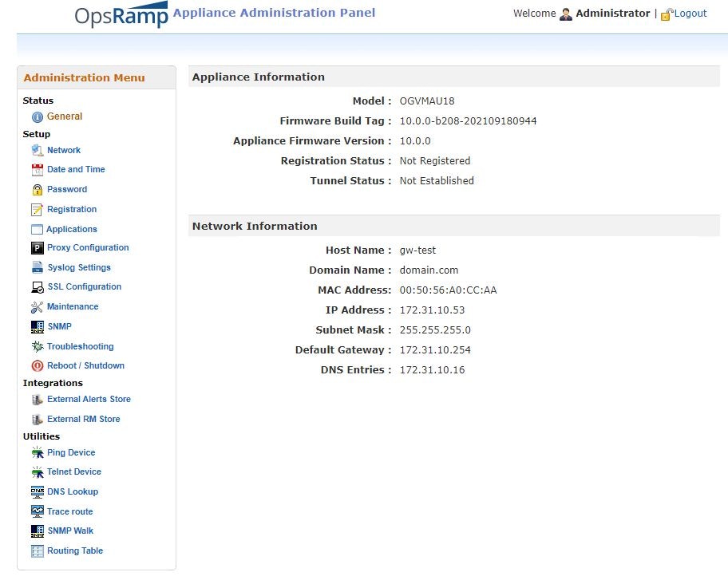View the Routing Table link
Image resolution: width=728 pixels, height=576 pixels.
tap(75, 551)
